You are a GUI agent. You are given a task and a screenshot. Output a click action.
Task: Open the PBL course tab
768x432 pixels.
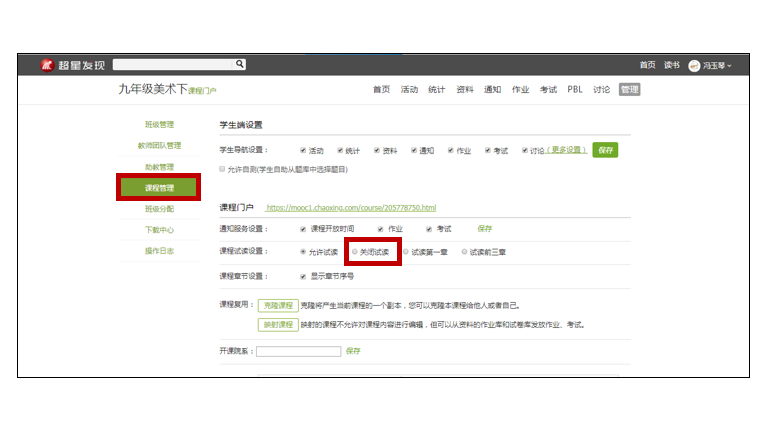click(x=575, y=90)
